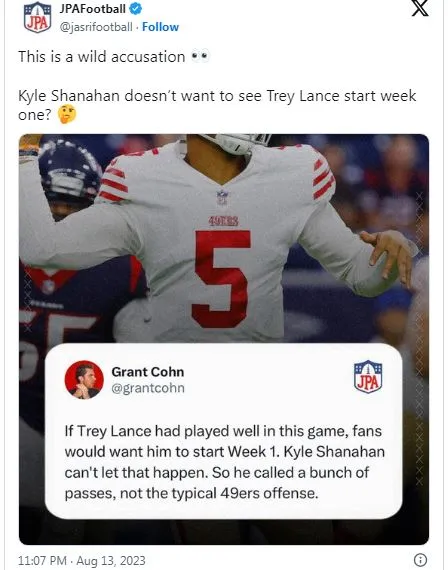
Task: Click the red number 5 on jersey
Action: (222, 279)
